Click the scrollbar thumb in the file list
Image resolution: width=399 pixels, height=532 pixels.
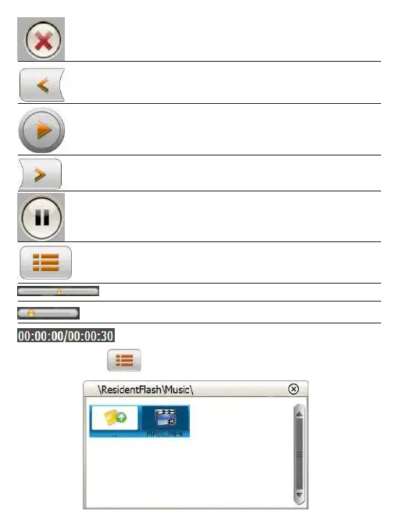click(299, 454)
